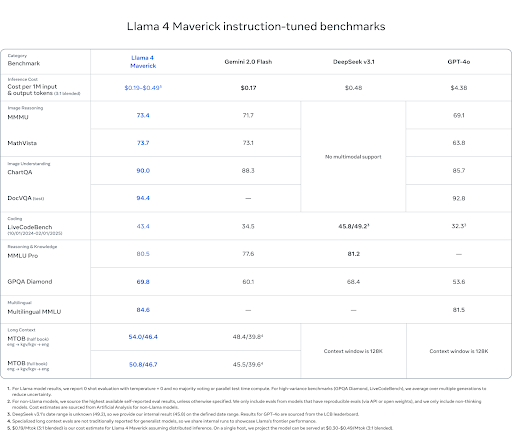Click the page title Llama 4 Maverick benchmarks

(256, 26)
